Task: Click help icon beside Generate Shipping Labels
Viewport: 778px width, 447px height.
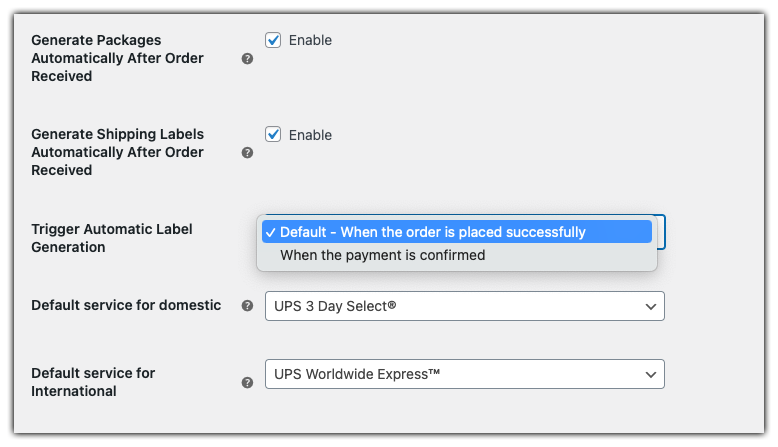Action: click(x=247, y=153)
